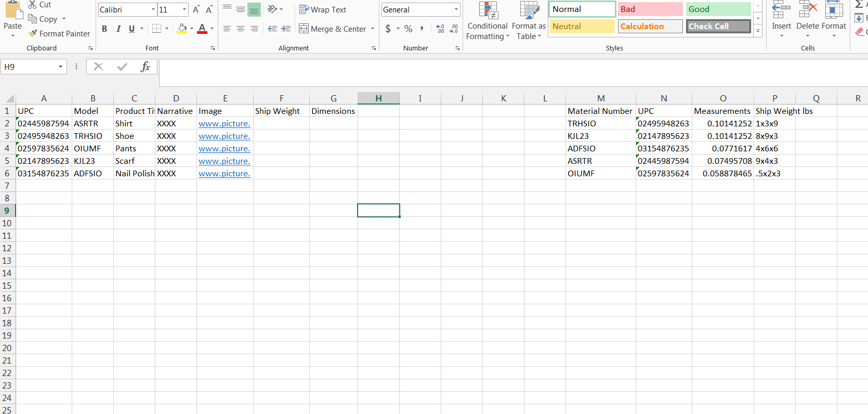
Task: Apply the Bad cell style
Action: pos(650,9)
